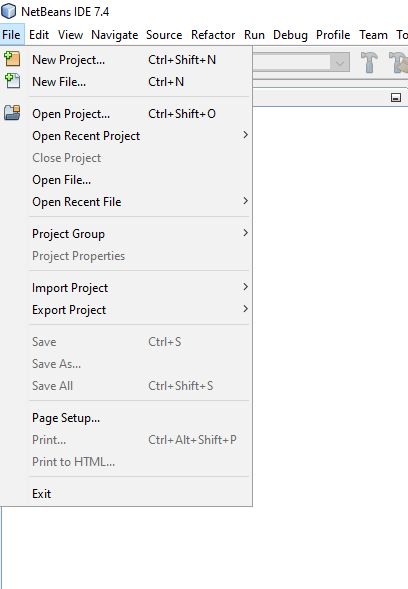Click the Clean and Build hammer-broom icon
Image resolution: width=408 pixels, height=589 pixels.
(399, 62)
